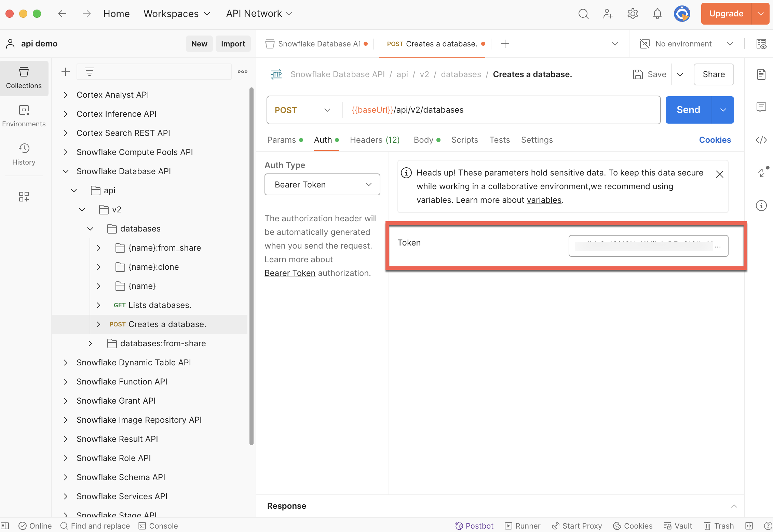Dismiss the sensitive data heads-up notice
The image size is (773, 532).
(x=719, y=174)
